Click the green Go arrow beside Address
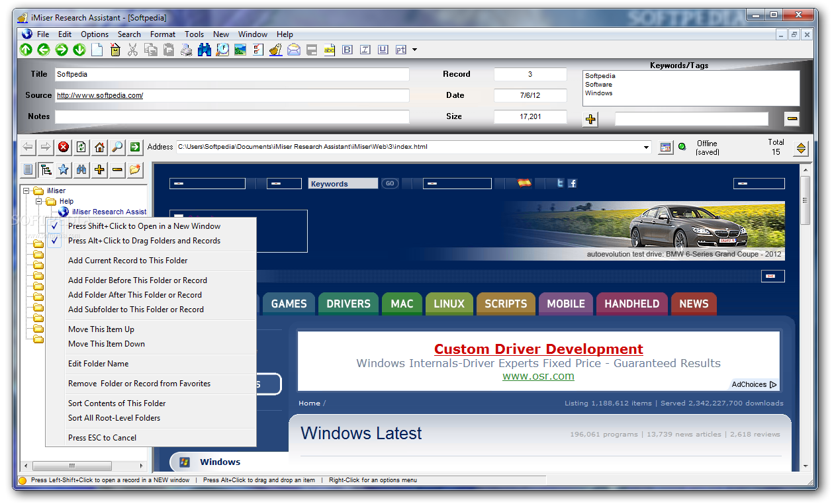 pos(135,147)
